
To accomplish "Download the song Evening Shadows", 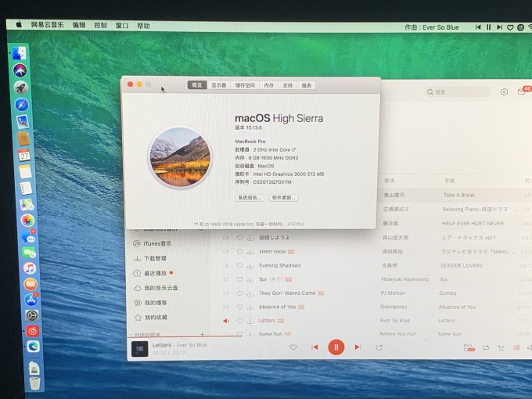I will [250, 265].
